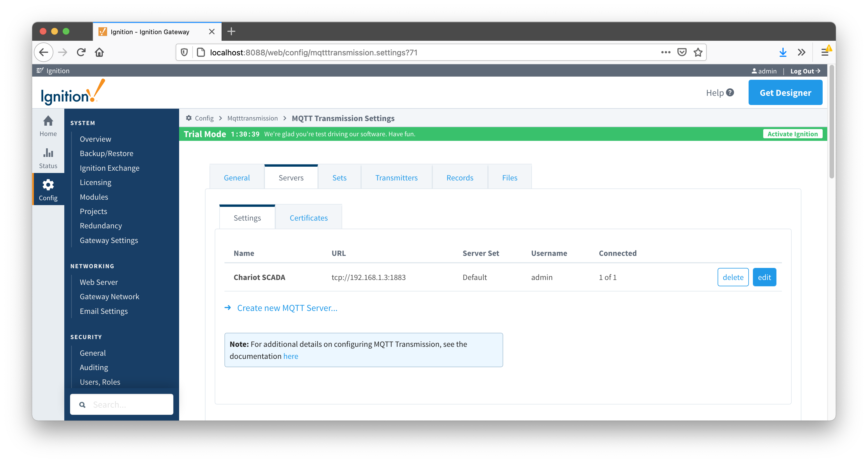This screenshot has width=868, height=463.
Task: Open a new browser tab with plus
Action: (231, 32)
